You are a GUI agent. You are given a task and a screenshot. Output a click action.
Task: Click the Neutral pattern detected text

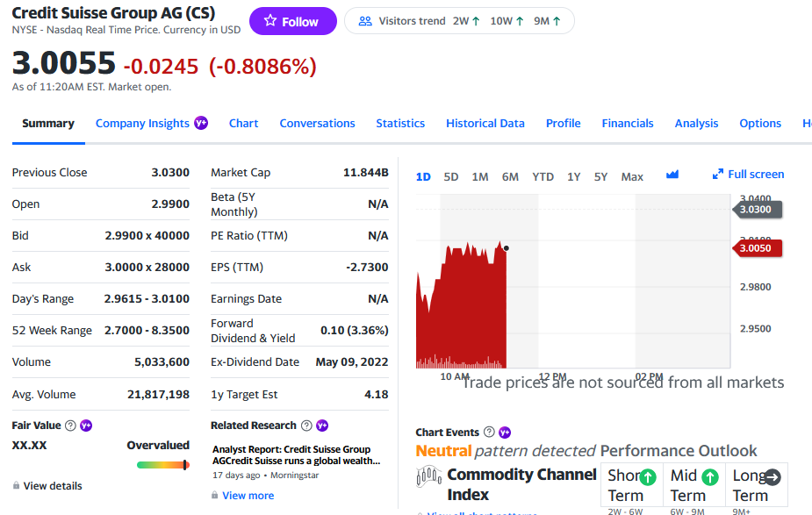pos(506,451)
